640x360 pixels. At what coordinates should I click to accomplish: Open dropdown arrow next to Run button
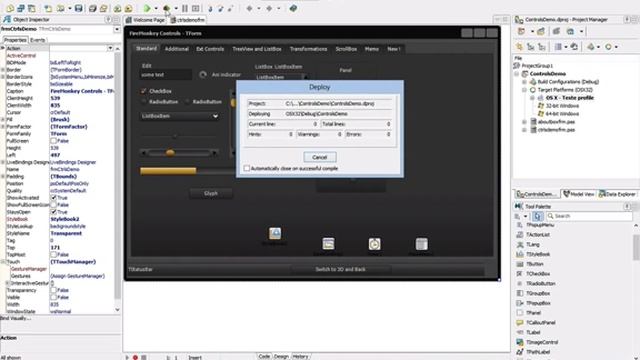coord(156,8)
